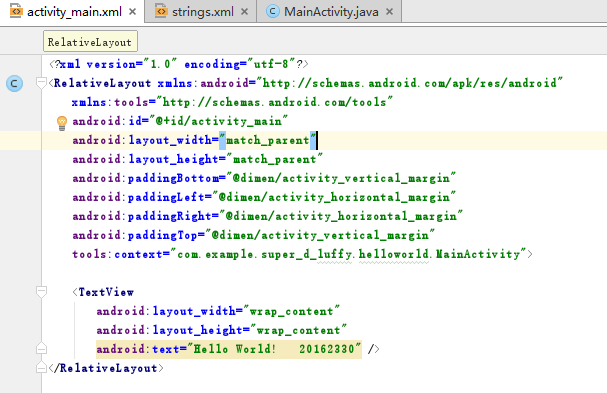
Task: Close the strings.xml tab
Action: click(x=244, y=12)
